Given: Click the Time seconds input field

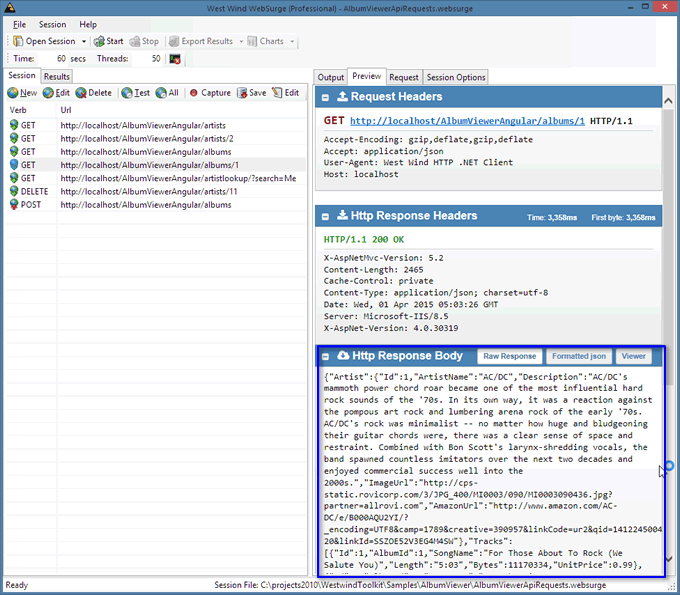Looking at the screenshot, I should tap(52, 59).
